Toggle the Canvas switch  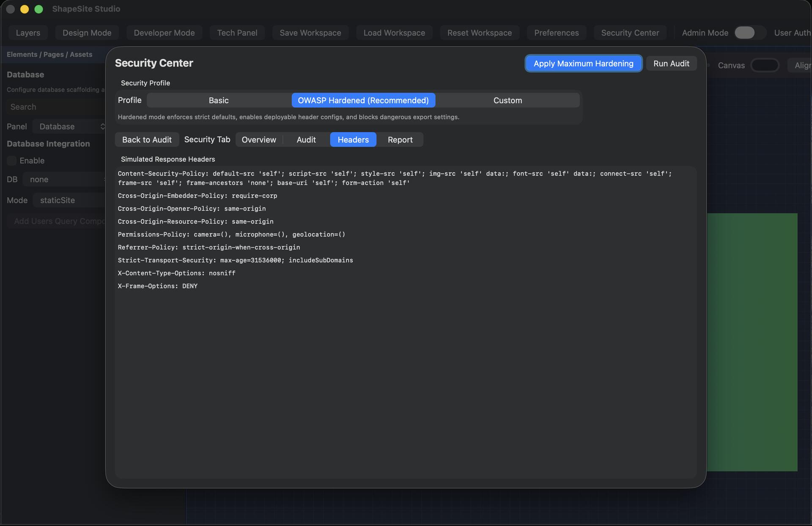point(765,65)
